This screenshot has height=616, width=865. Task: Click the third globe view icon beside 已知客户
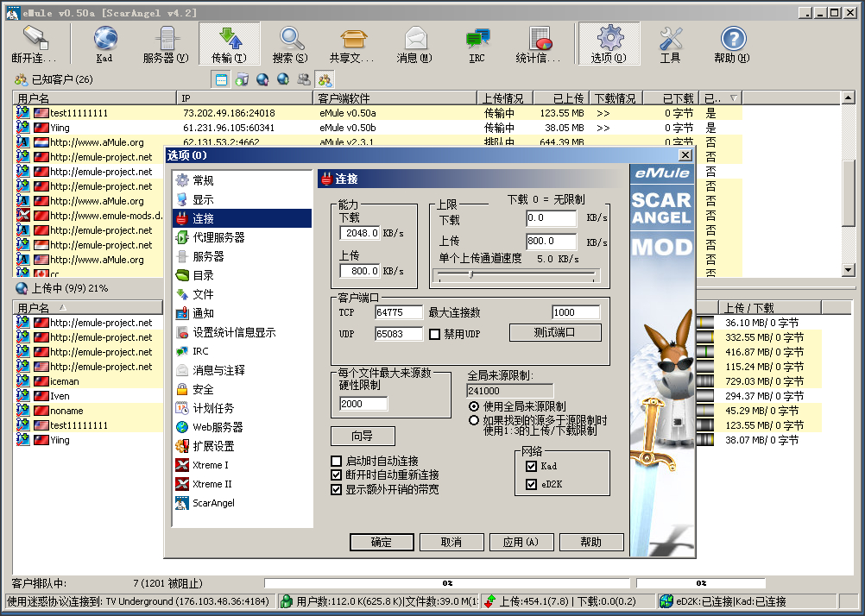[x=262, y=80]
